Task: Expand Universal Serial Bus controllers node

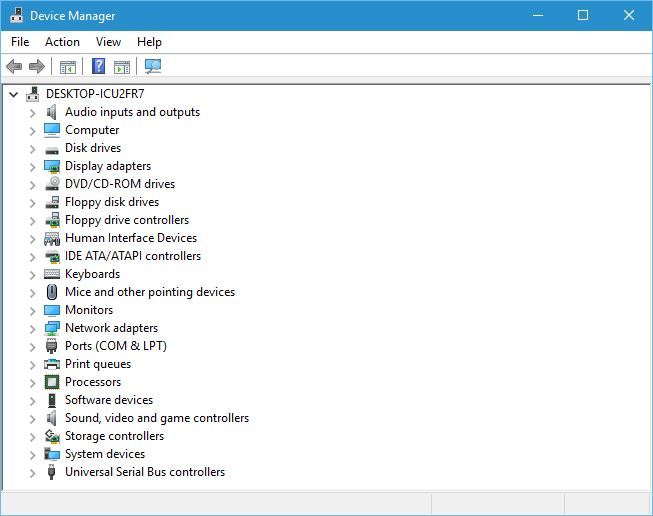Action: pyautogui.click(x=32, y=472)
